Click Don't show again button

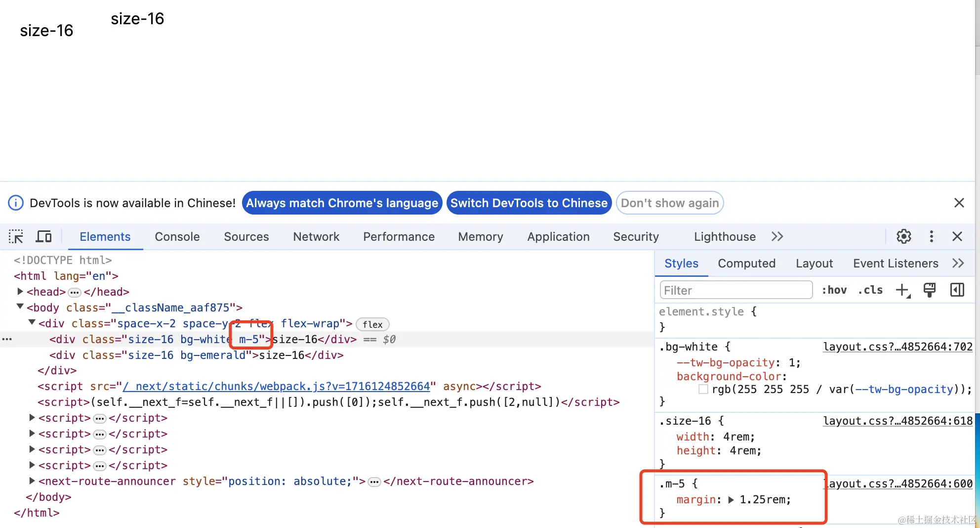tap(670, 203)
